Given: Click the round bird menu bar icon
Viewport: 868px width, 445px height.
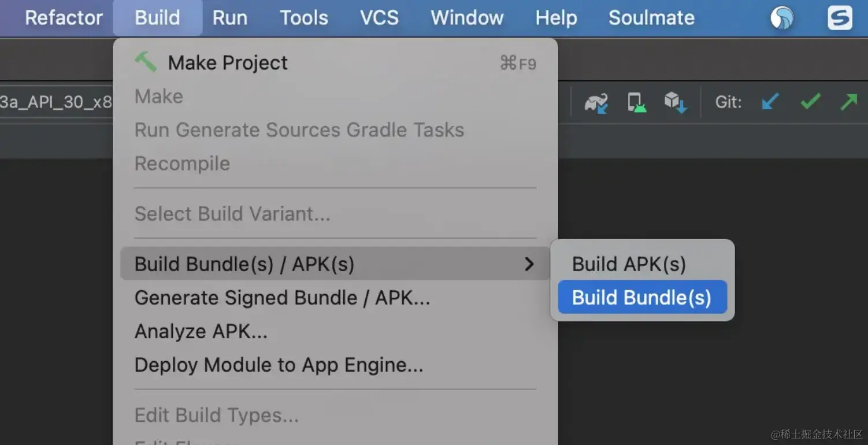Looking at the screenshot, I should [x=782, y=17].
